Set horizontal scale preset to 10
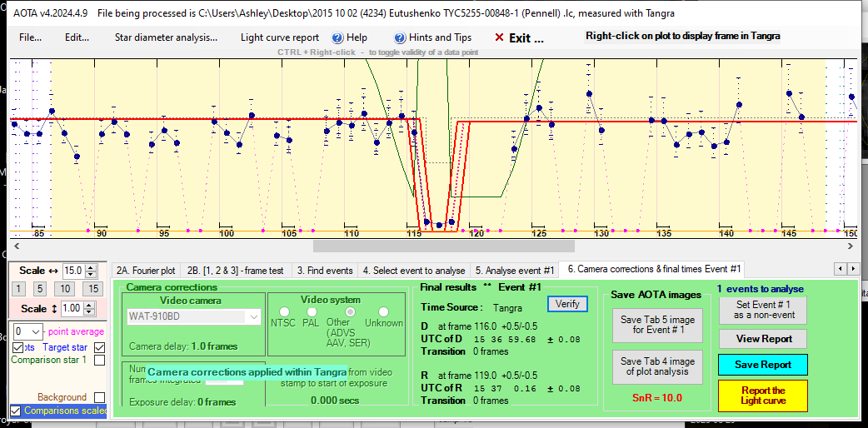The height and width of the screenshot is (428, 868). (x=63, y=288)
